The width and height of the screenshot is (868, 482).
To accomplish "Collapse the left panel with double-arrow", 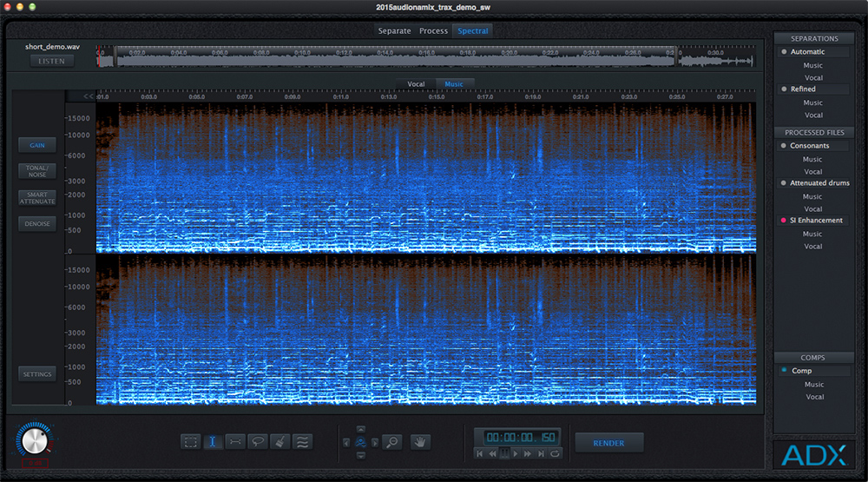I will coord(89,96).
